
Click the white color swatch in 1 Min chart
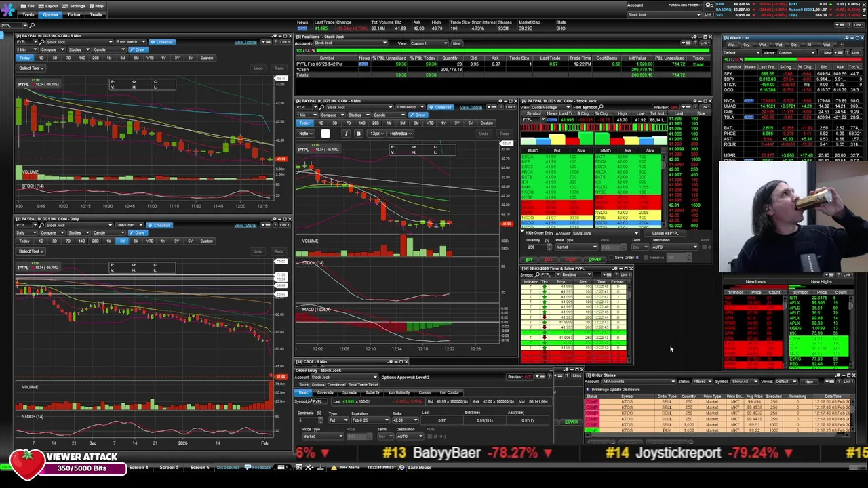(325, 134)
